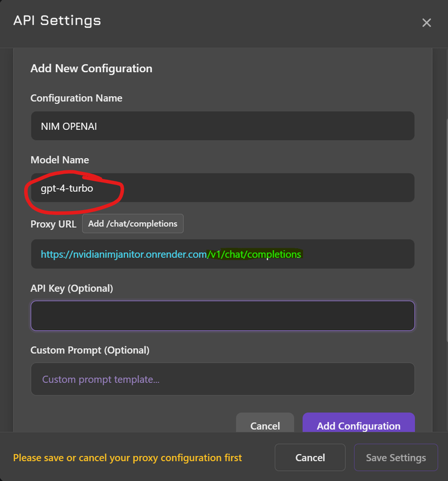
Task: Click the Model Name label
Action: coord(60,160)
